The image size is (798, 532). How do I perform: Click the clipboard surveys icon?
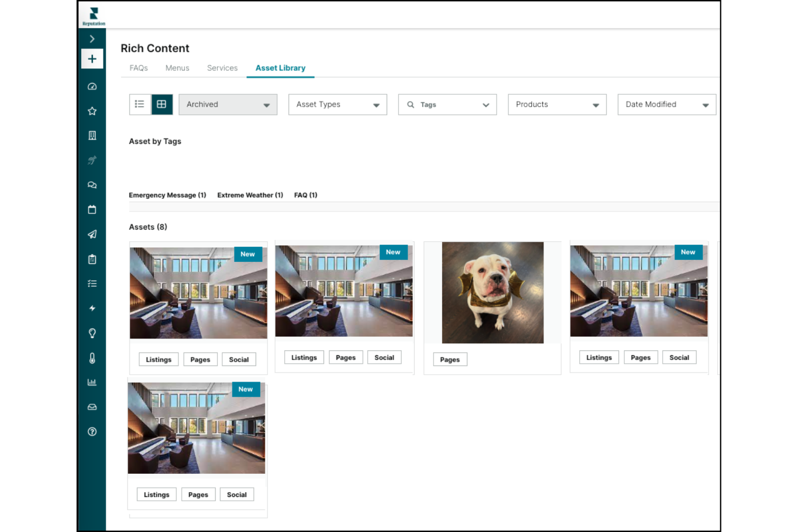pos(92,259)
